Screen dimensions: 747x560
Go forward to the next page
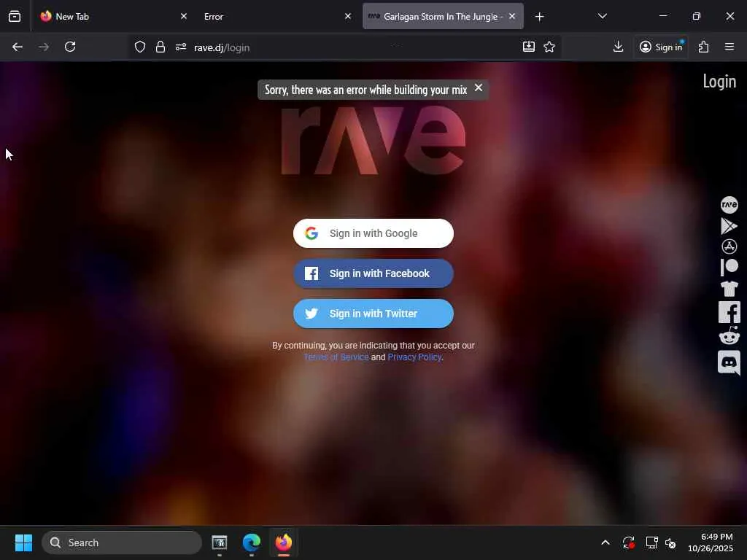(44, 47)
